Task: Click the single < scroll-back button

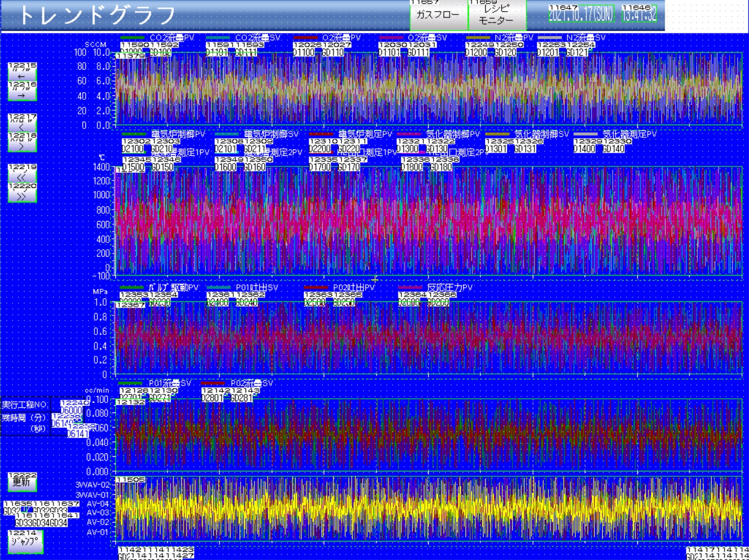Action: tap(22, 124)
